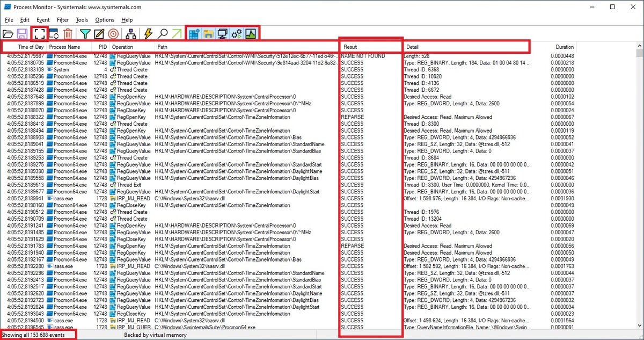Click the IRP_MJ_QUER... operation cell
The width and height of the screenshot is (644, 340).
click(131, 327)
